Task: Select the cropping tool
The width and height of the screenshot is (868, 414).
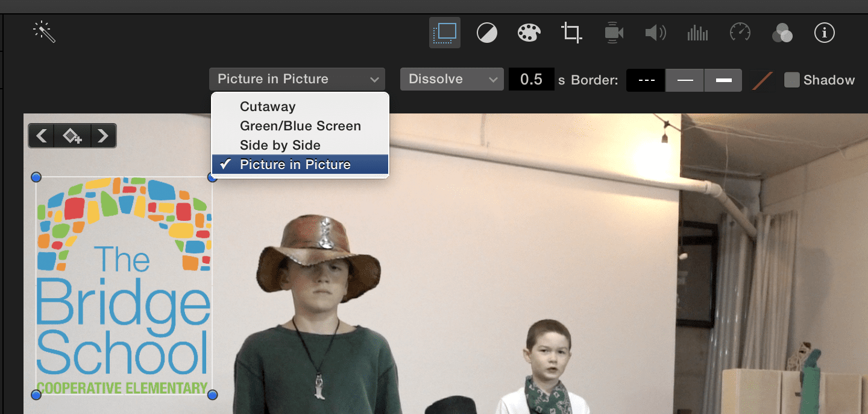Action: 571,33
